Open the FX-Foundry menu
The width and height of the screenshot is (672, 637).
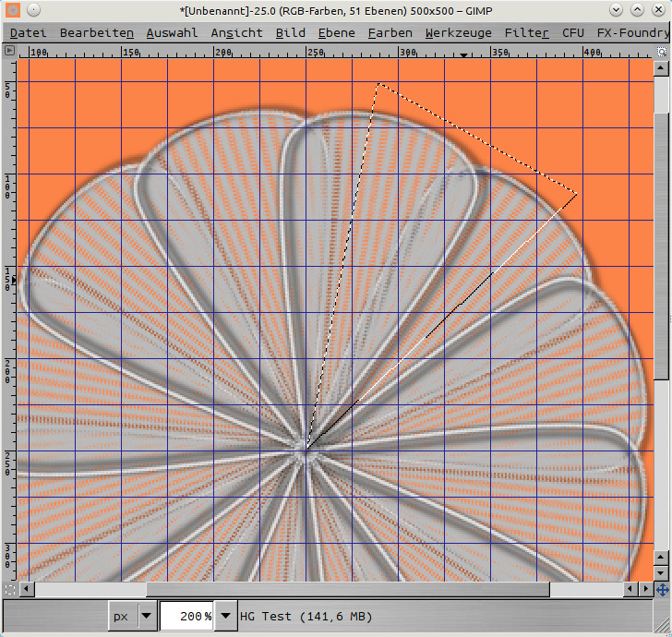point(633,32)
